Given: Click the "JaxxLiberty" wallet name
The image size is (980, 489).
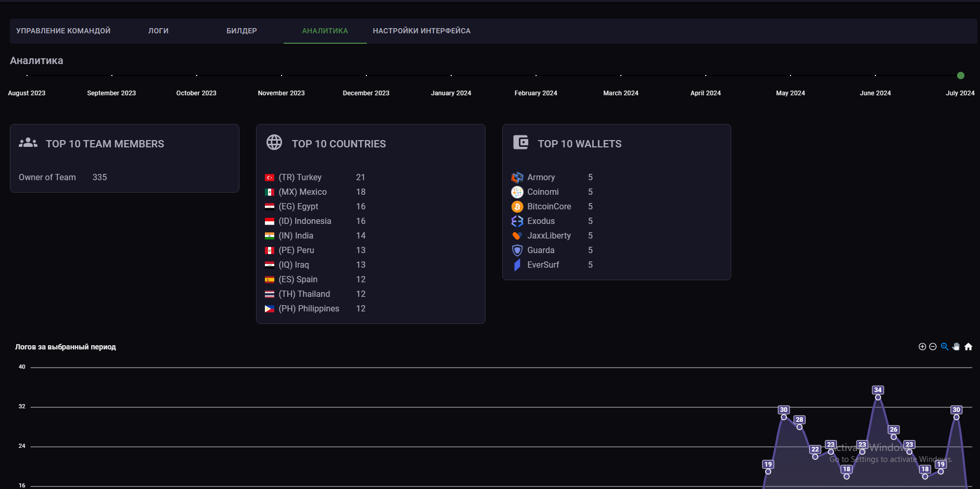Looking at the screenshot, I should pyautogui.click(x=549, y=236).
